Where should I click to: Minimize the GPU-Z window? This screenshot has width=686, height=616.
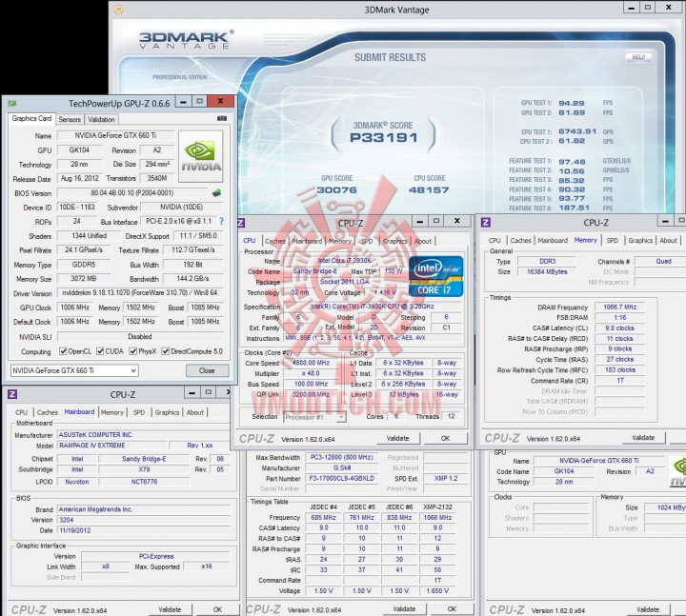pyautogui.click(x=183, y=102)
